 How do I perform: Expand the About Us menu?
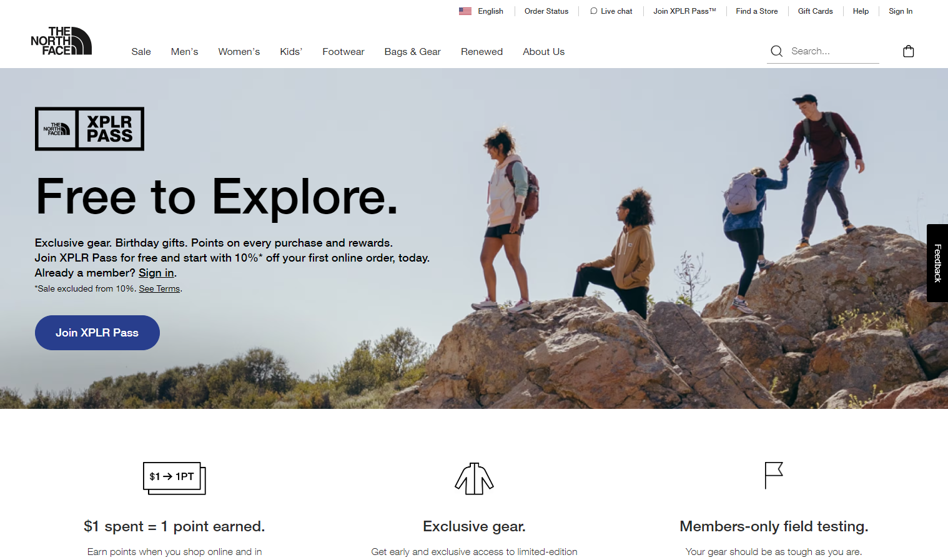[543, 52]
